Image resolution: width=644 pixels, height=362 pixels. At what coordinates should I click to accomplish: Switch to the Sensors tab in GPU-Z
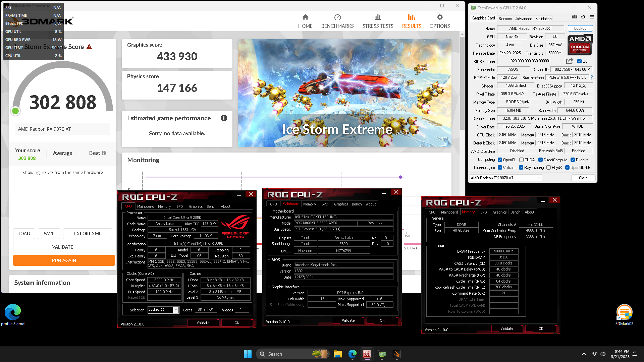505,19
